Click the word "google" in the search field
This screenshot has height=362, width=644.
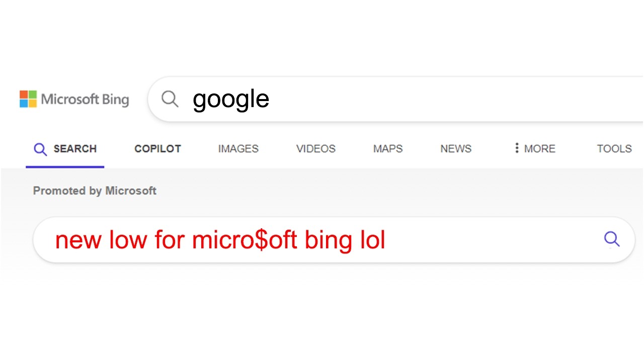(231, 99)
